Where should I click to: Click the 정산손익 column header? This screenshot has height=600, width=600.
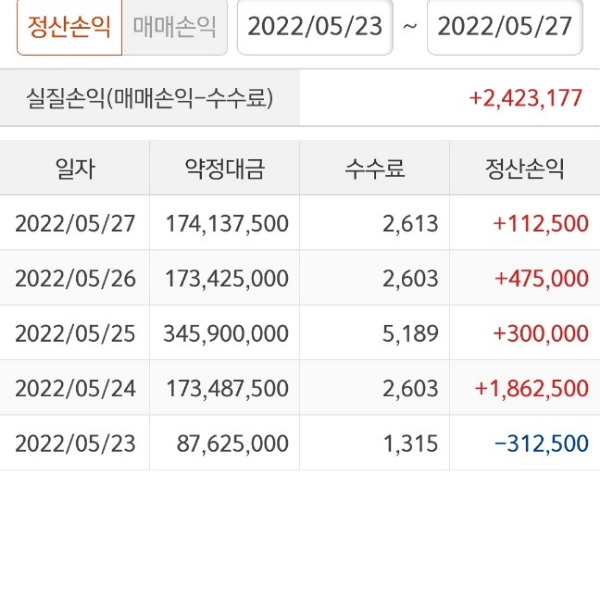point(523,169)
